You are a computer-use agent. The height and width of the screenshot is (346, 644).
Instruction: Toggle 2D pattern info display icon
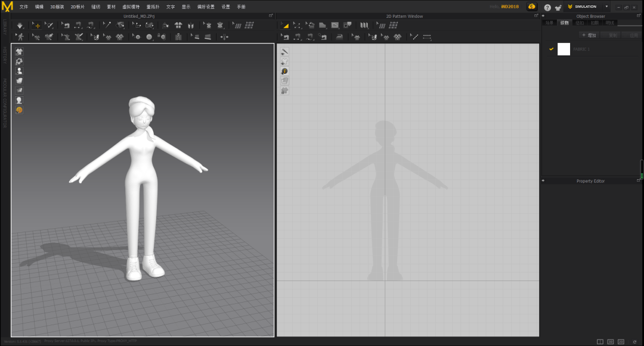point(284,71)
